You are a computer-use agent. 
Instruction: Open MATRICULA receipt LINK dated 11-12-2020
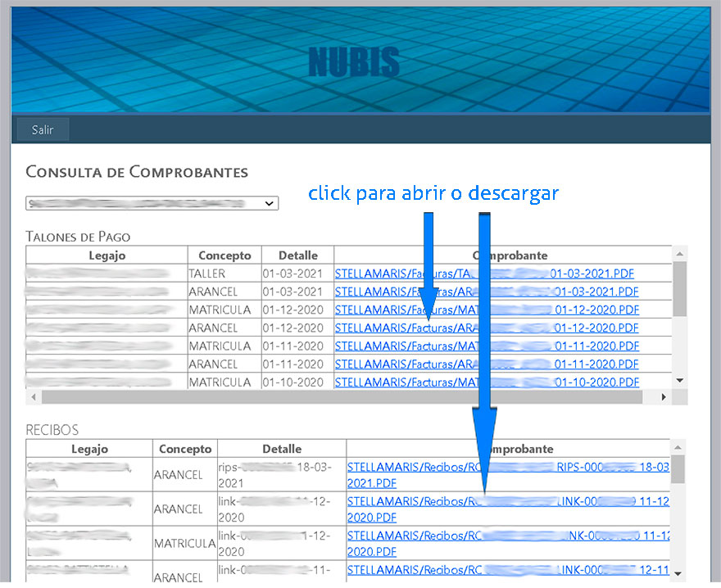tap(508, 544)
